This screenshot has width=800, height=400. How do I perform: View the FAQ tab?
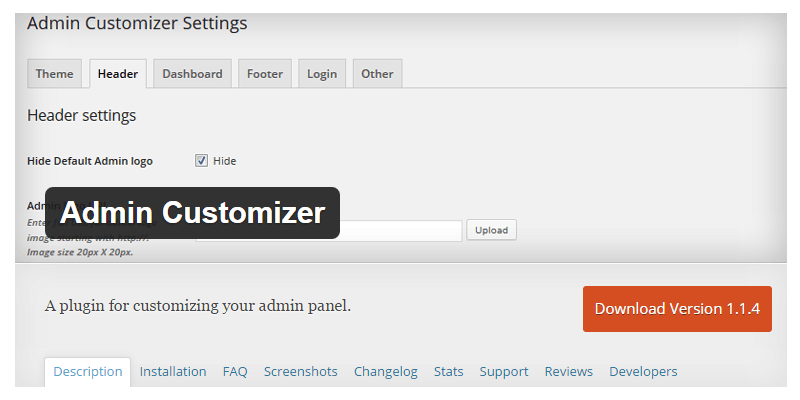[235, 371]
